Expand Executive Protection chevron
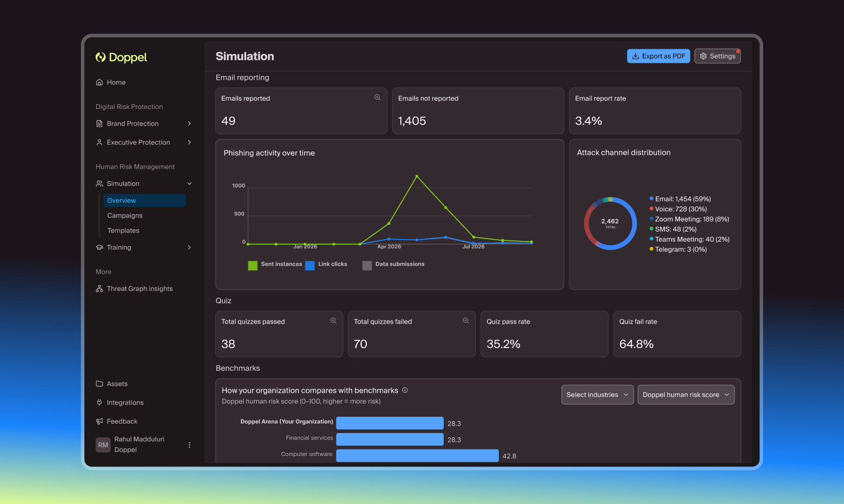Viewport: 844px width, 504px height. click(x=189, y=142)
